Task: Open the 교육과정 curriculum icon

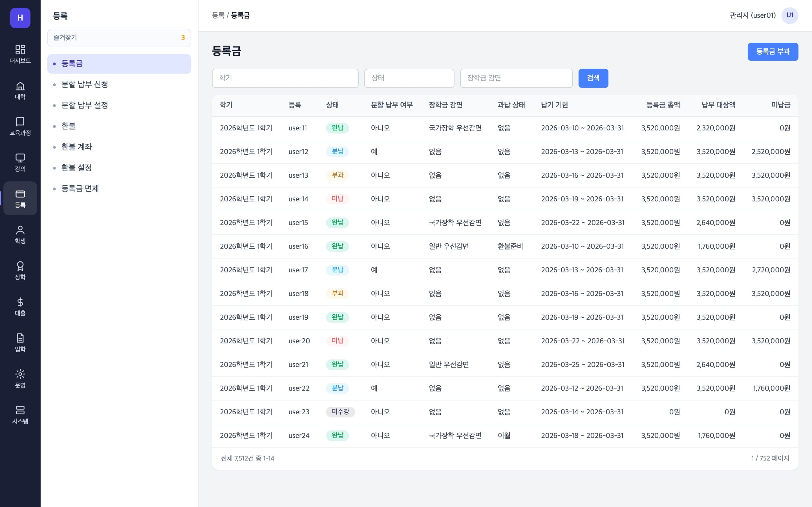Action: tap(20, 126)
